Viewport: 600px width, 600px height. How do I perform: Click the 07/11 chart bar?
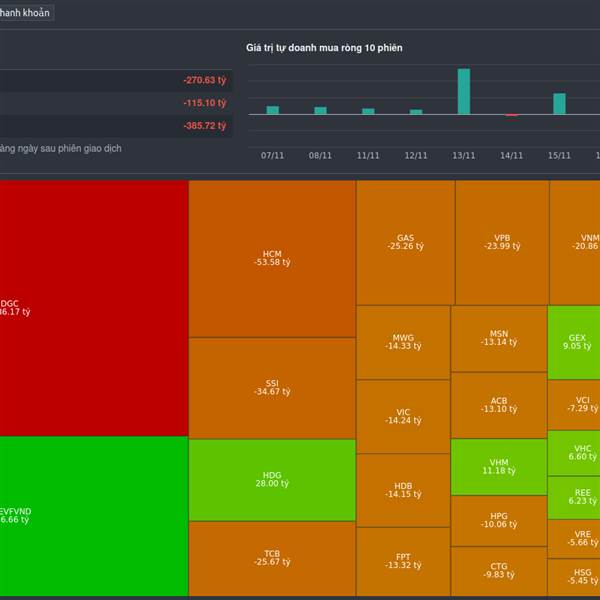pos(273,110)
